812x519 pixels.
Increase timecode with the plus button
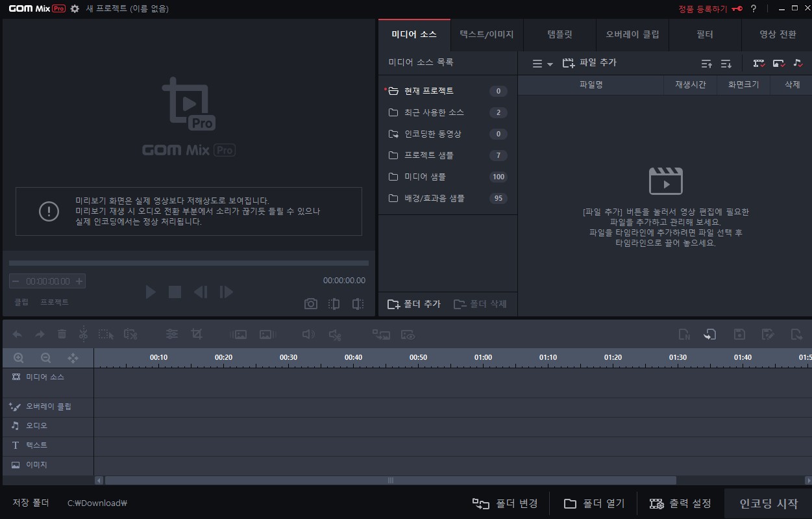(x=79, y=281)
